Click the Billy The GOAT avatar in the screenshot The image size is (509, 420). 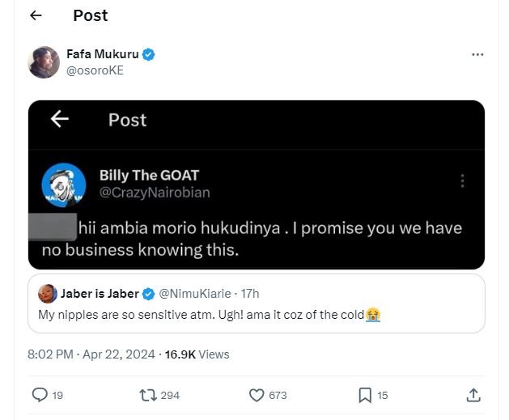click(64, 184)
